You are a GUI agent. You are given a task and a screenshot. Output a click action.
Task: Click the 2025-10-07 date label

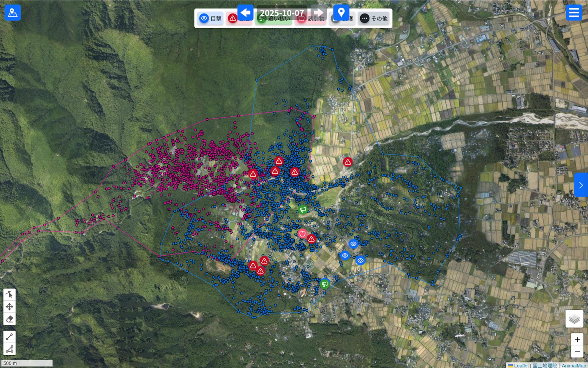(x=282, y=12)
